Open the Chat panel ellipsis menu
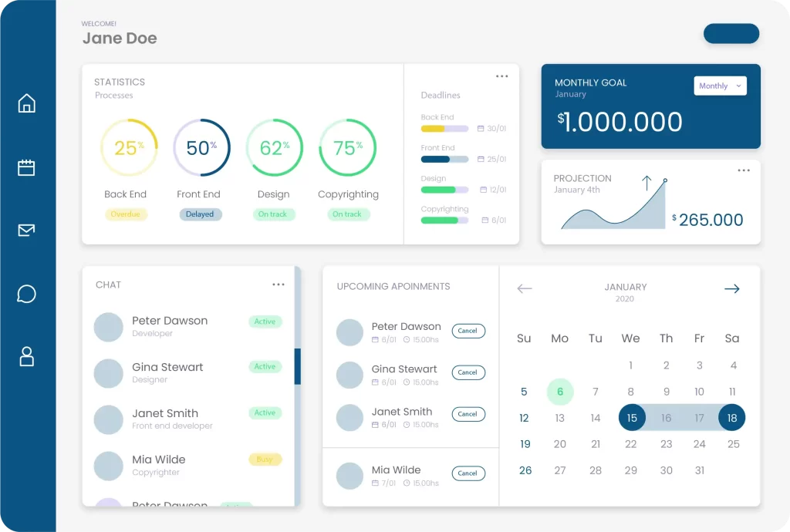The height and width of the screenshot is (532, 790). (279, 284)
